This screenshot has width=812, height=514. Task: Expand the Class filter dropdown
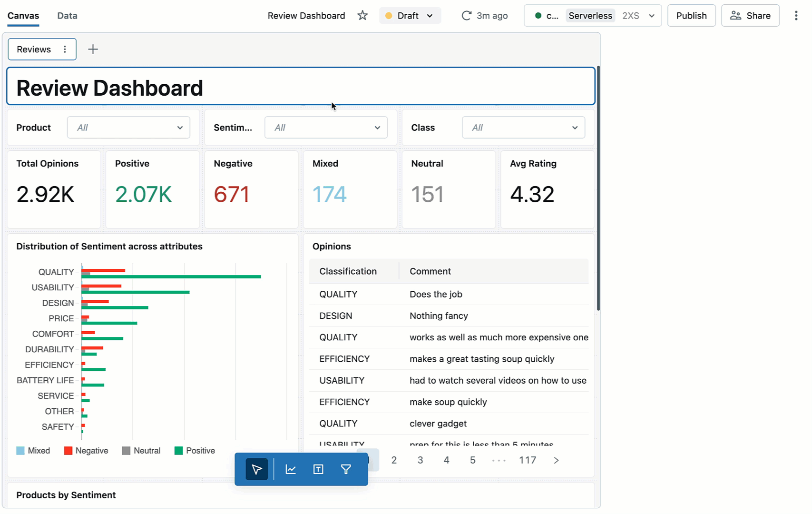click(x=523, y=128)
